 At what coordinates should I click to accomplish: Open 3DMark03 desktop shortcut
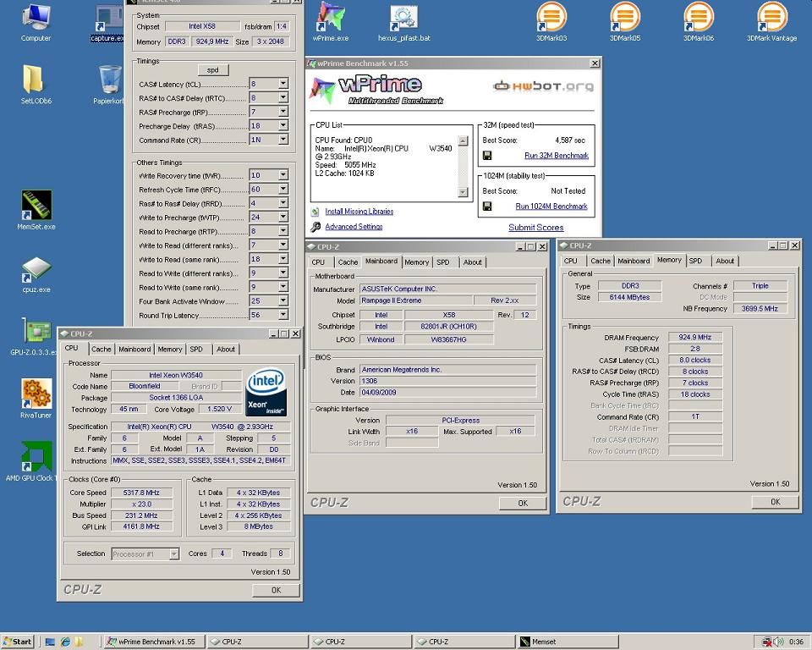point(551,21)
